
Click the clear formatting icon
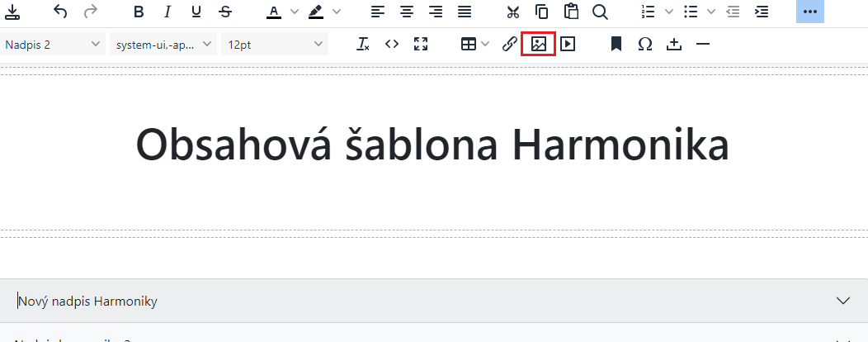point(363,45)
